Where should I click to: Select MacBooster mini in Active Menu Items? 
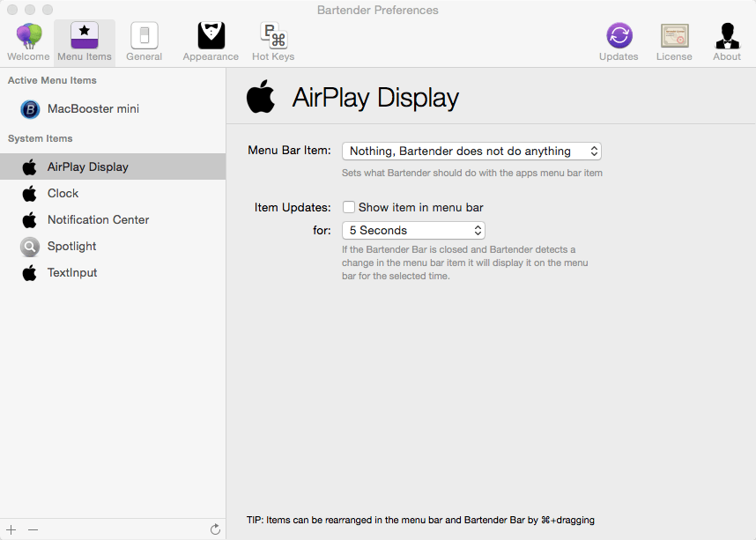click(93, 109)
